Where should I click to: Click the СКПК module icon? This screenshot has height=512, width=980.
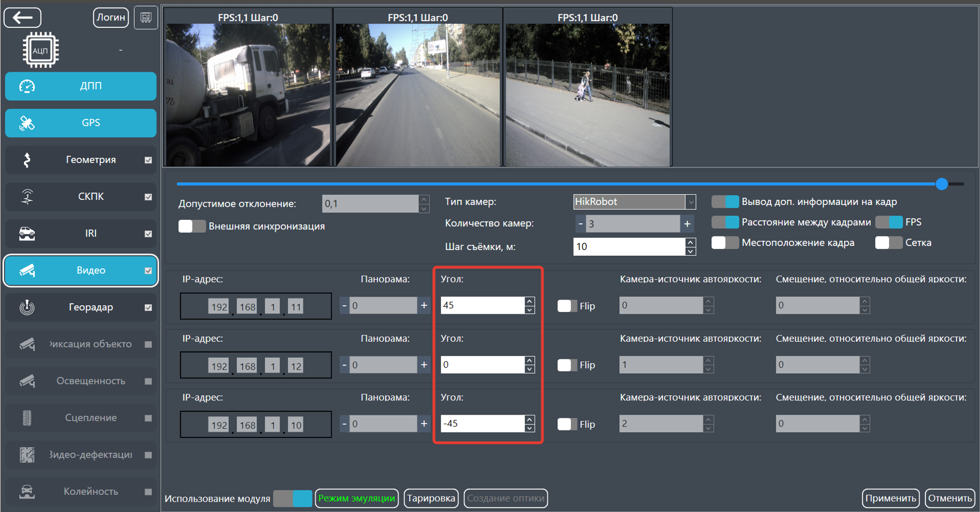pyautogui.click(x=27, y=196)
